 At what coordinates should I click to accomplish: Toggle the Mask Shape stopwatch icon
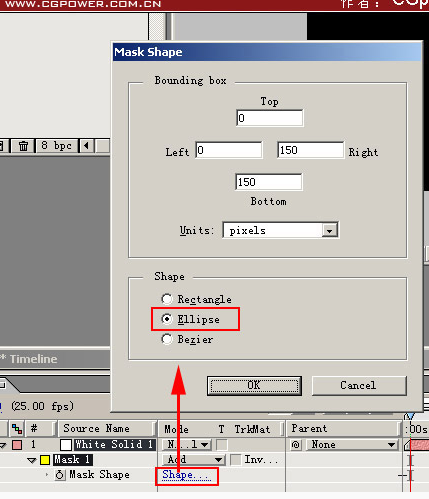[60, 475]
